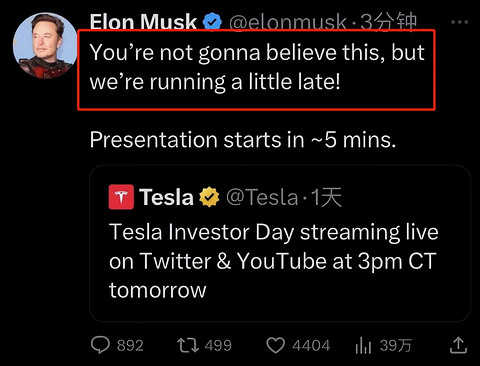Click the retweet arrows icon
The image size is (480, 366).
[x=188, y=345]
